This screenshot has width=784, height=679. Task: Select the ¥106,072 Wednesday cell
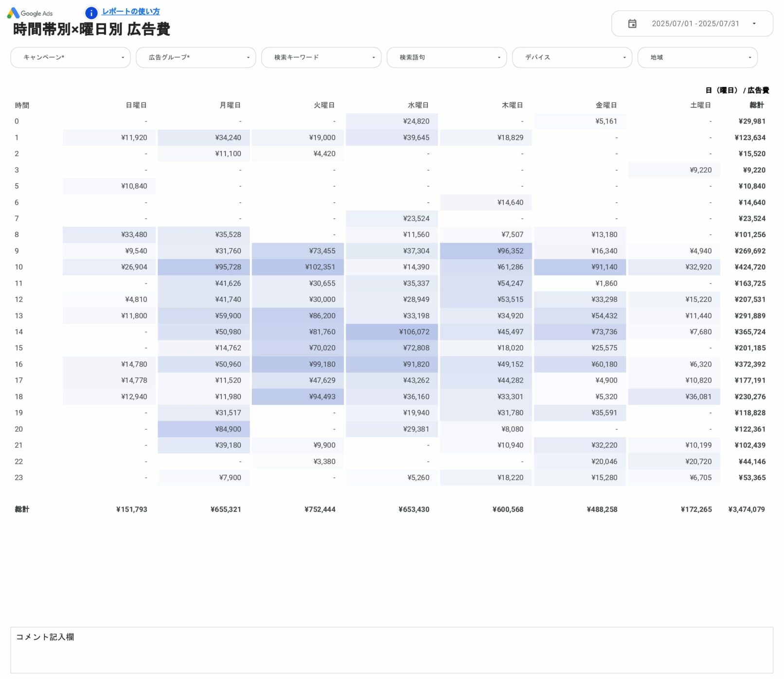[x=414, y=332]
